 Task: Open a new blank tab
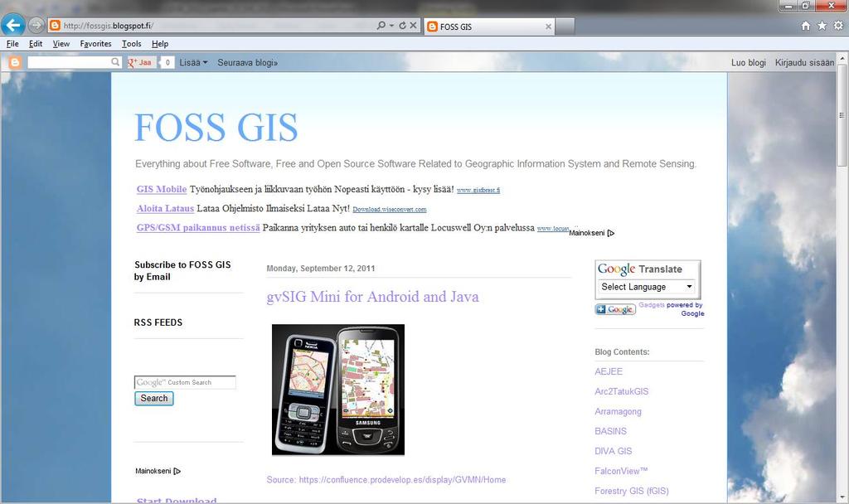tap(565, 27)
